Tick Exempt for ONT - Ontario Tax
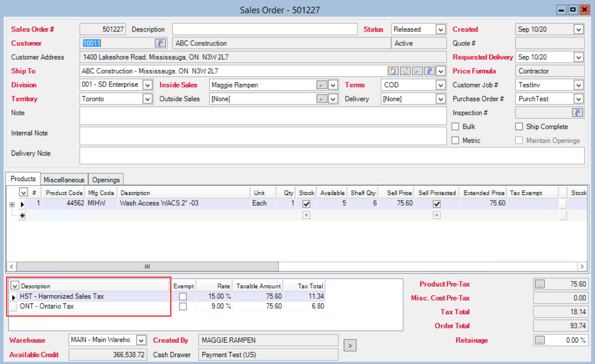The width and height of the screenshot is (595, 364). point(183,307)
